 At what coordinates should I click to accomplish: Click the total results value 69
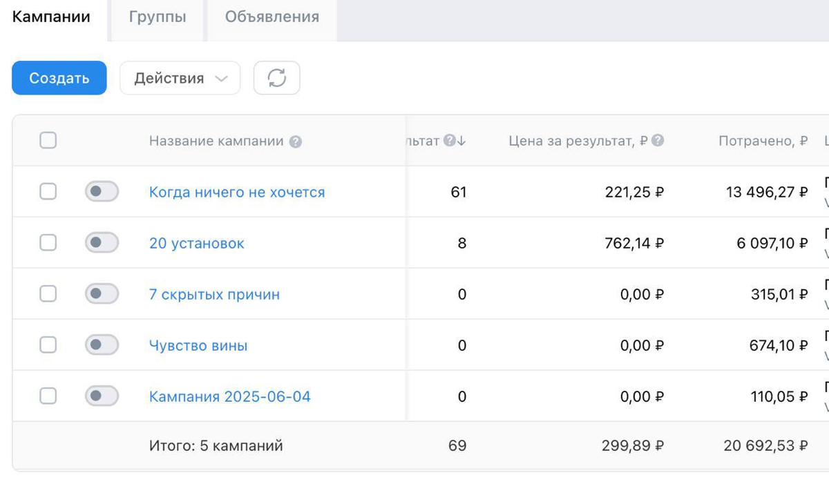coord(457,446)
